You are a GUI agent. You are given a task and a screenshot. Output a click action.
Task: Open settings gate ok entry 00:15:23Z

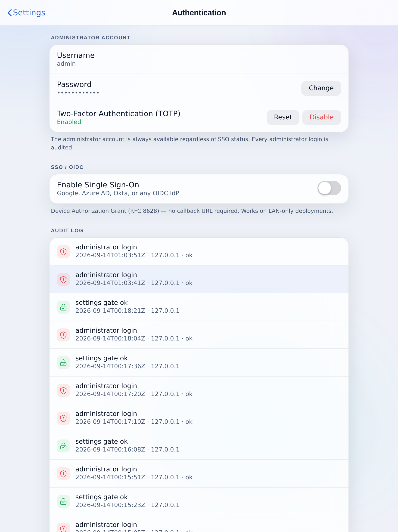point(199,501)
